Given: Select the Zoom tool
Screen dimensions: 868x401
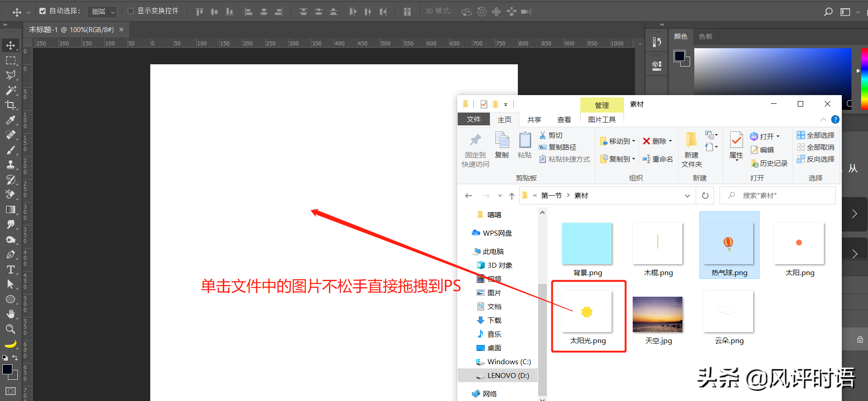Looking at the screenshot, I should tap(11, 329).
